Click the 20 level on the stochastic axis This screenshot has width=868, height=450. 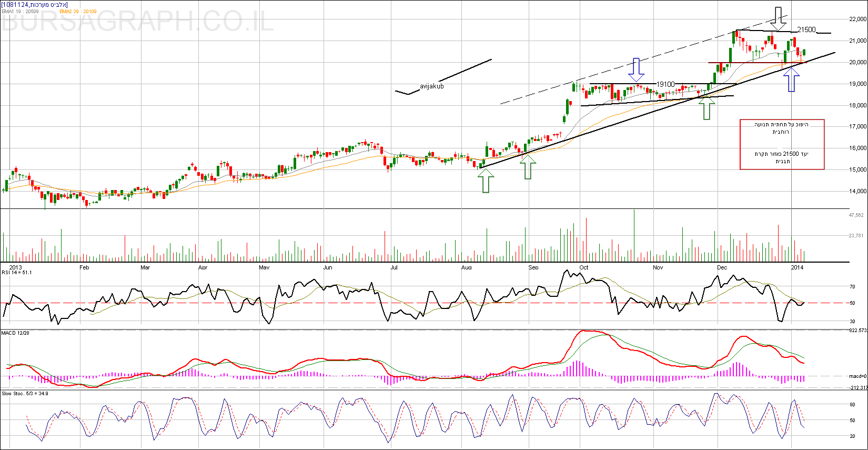click(853, 436)
